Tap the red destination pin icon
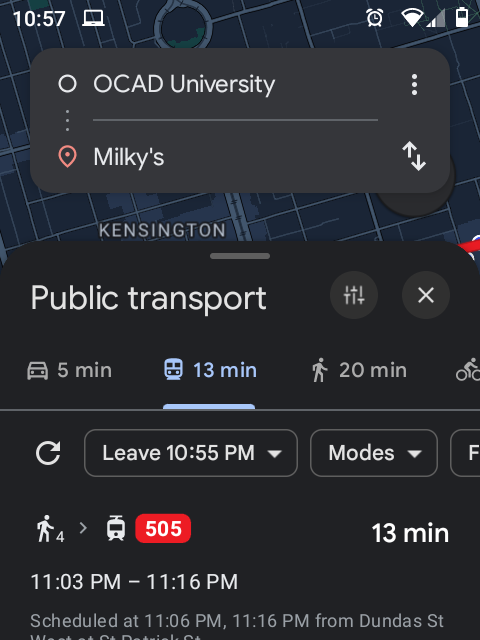Image resolution: width=480 pixels, height=640 pixels. (x=67, y=157)
